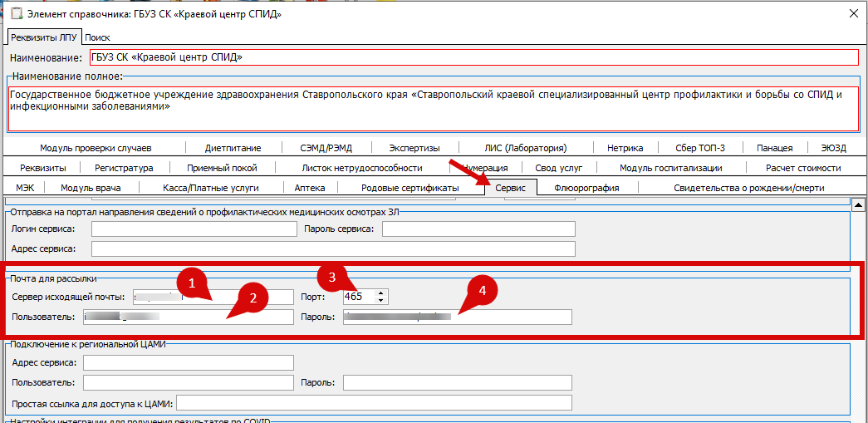Switch to the Поиск tab
This screenshot has width=868, height=423.
click(x=97, y=37)
